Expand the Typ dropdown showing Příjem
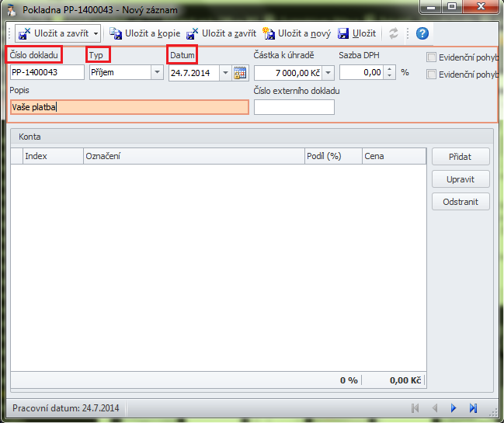The width and height of the screenshot is (504, 423). click(158, 73)
